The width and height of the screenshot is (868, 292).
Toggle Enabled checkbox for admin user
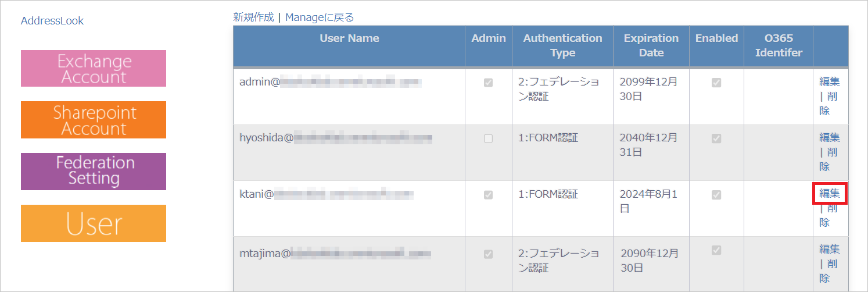click(x=716, y=83)
